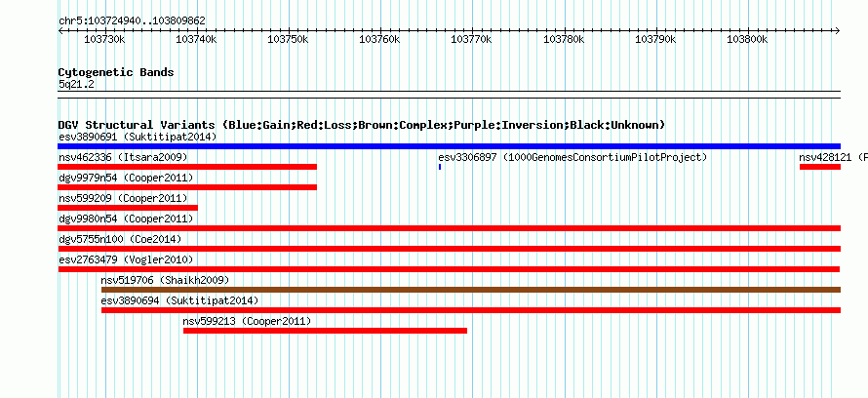
Task: Select the 5q21.2 band label
Action: [76, 84]
